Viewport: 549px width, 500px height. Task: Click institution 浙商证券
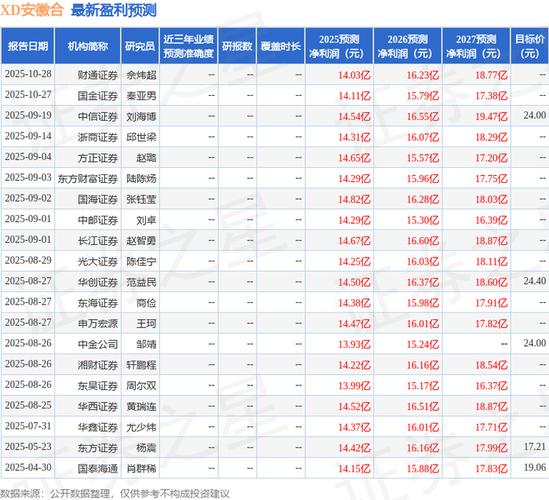tap(97, 137)
